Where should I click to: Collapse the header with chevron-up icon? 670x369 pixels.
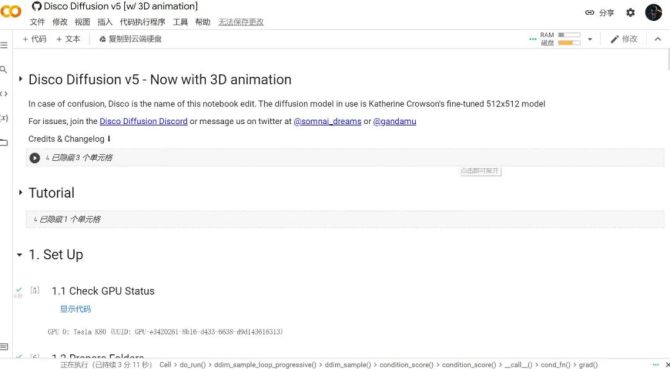[658, 39]
